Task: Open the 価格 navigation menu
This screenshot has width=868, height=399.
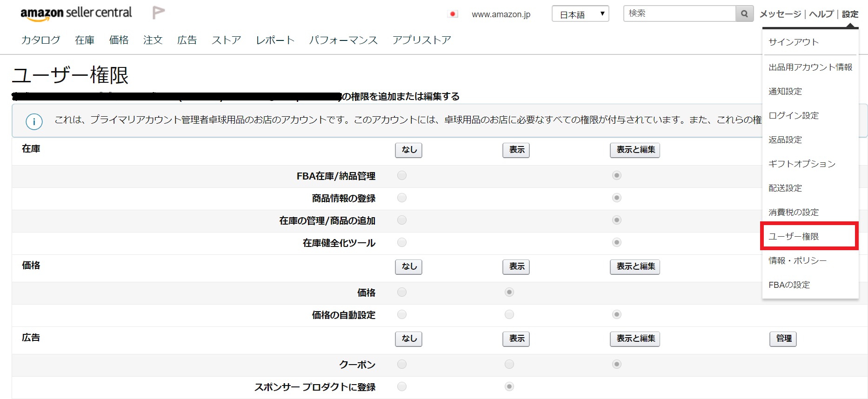Action: click(x=119, y=40)
